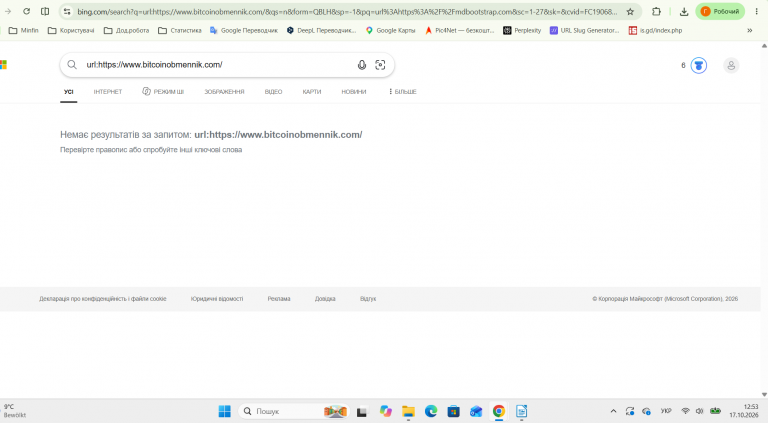Screen dimensions: 768x423
Task: Open the Chrome three-dot menu
Action: tap(756, 11)
